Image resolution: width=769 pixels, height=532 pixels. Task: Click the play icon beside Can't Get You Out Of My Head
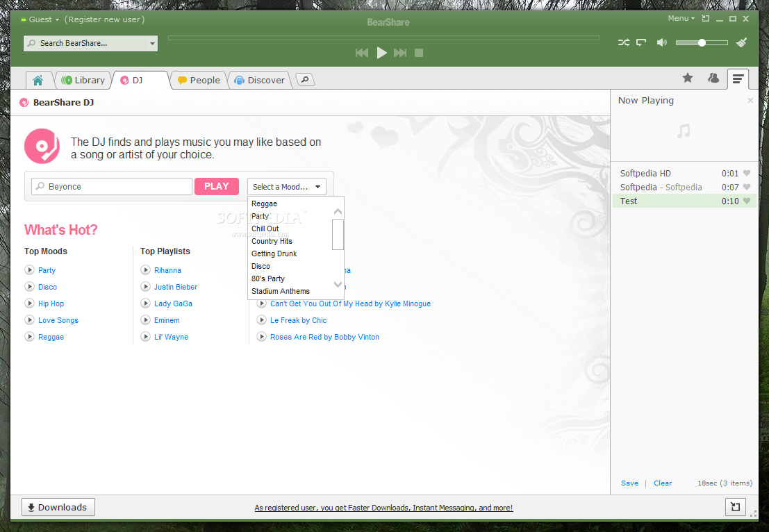262,304
